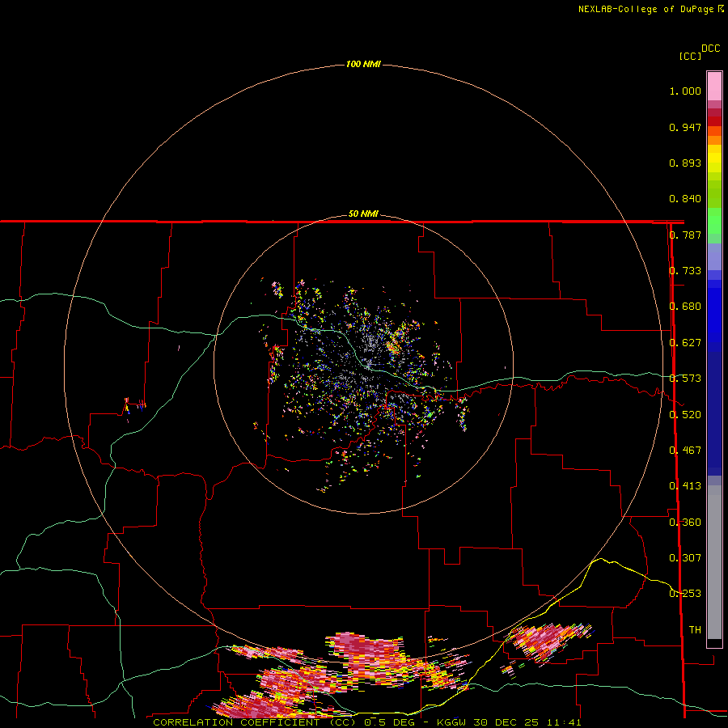The height and width of the screenshot is (728, 728).
Task: Click the 0.360 scale label
Action: pos(685,523)
